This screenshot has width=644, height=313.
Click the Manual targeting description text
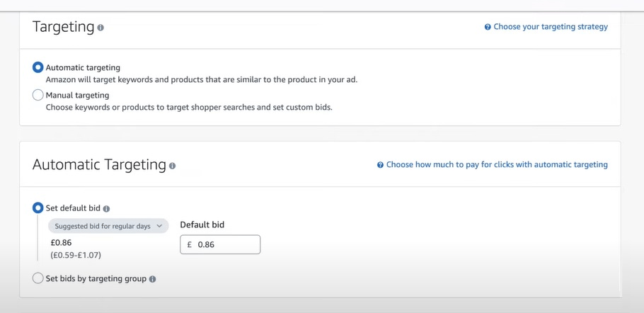tap(189, 108)
